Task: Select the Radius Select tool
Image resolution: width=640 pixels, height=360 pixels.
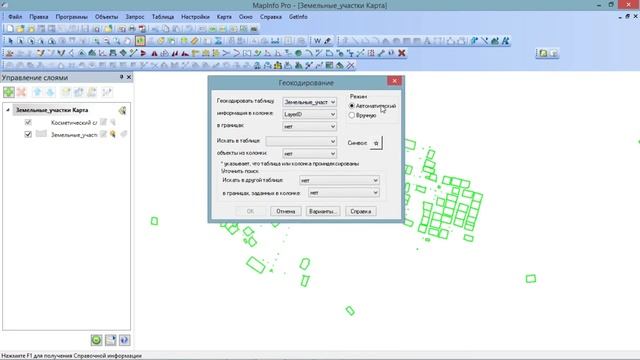Action: 31,41
